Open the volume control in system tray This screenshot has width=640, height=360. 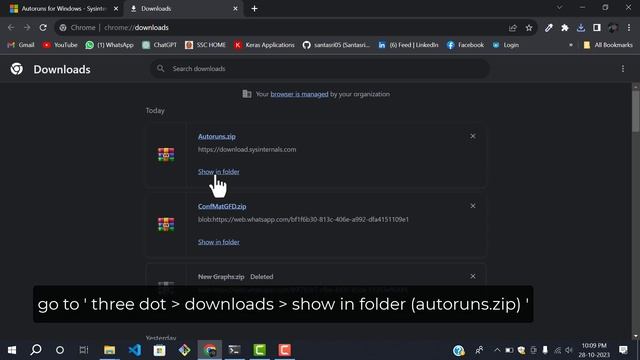click(x=569, y=350)
